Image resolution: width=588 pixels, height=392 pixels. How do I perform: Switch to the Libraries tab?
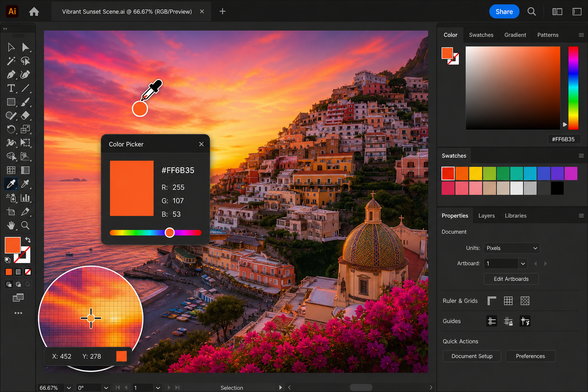pyautogui.click(x=516, y=216)
